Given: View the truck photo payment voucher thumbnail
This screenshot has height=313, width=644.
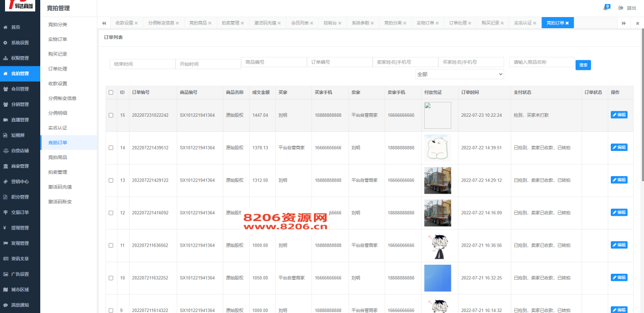Looking at the screenshot, I should tap(437, 180).
